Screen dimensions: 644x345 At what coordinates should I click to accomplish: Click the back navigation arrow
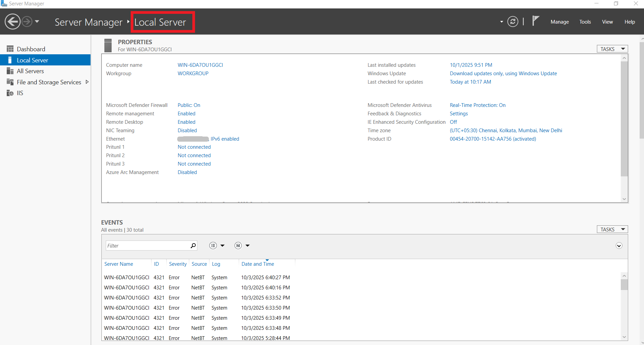click(x=12, y=21)
